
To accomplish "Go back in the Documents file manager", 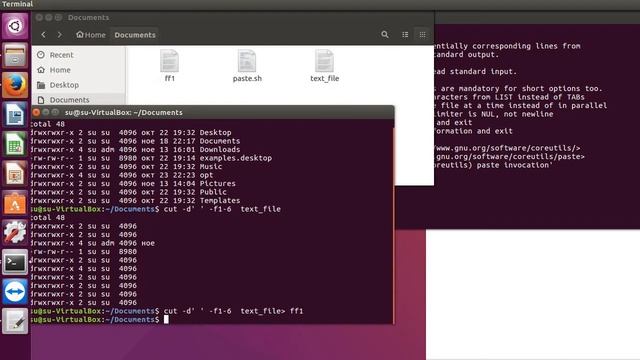I will pos(44,35).
